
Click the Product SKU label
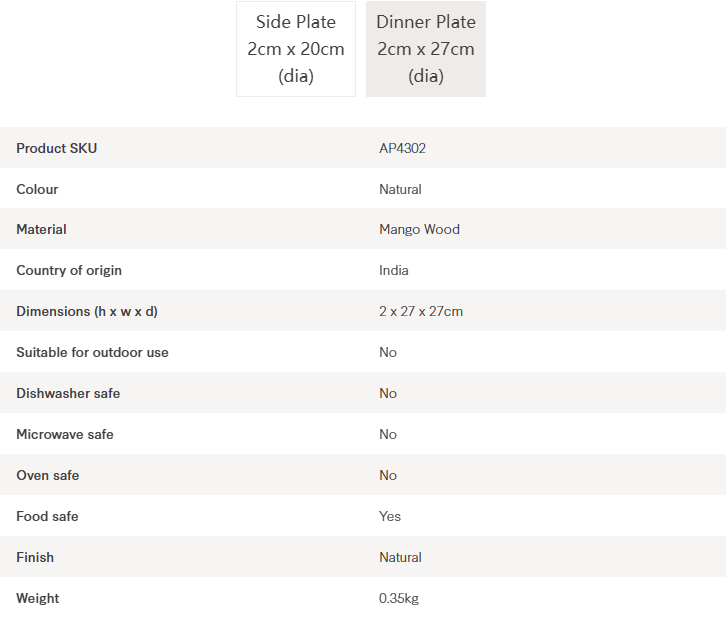tap(57, 148)
